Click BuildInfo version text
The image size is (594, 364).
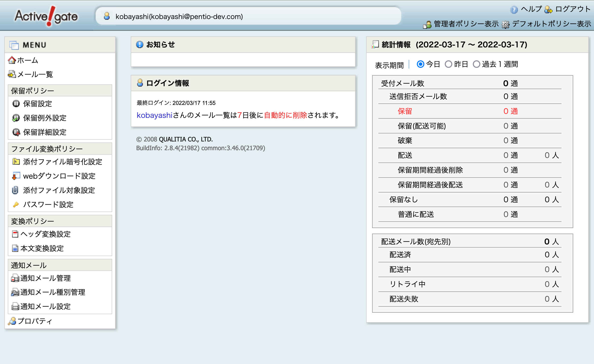(x=201, y=148)
